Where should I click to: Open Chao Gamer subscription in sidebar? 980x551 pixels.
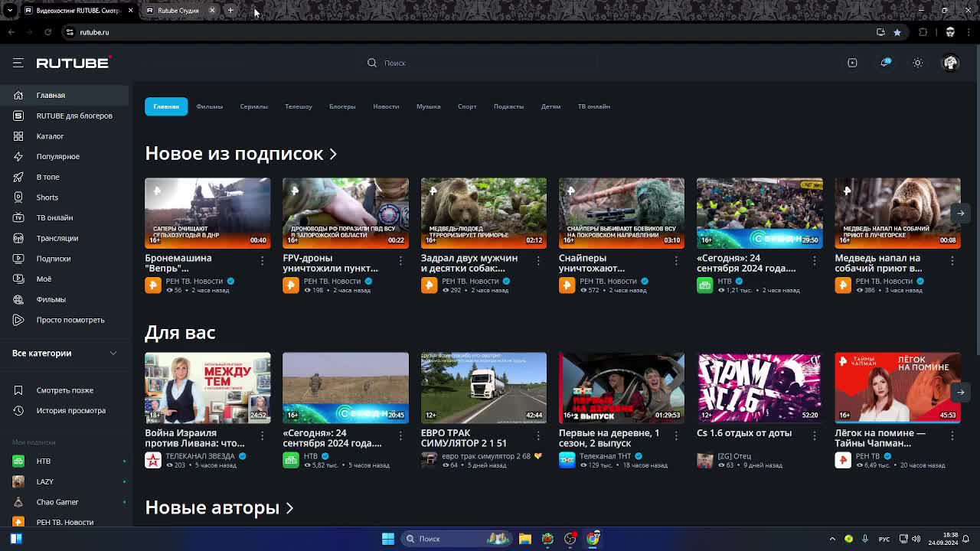coord(64,502)
